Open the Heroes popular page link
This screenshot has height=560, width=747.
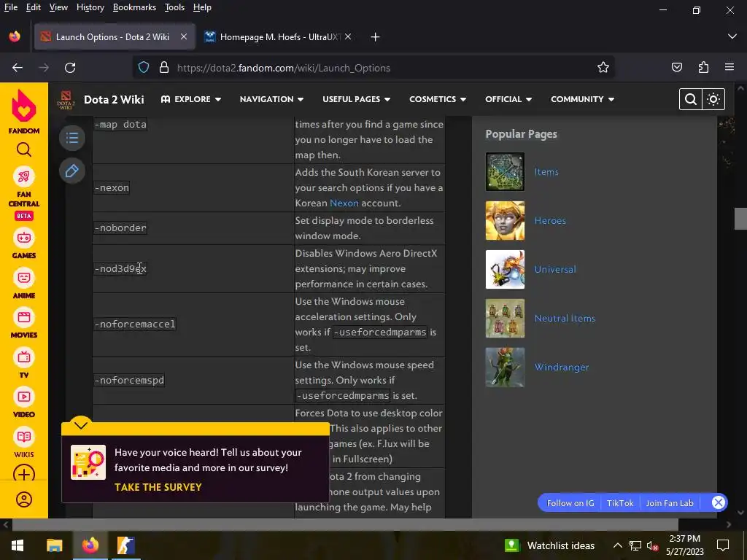[550, 220]
